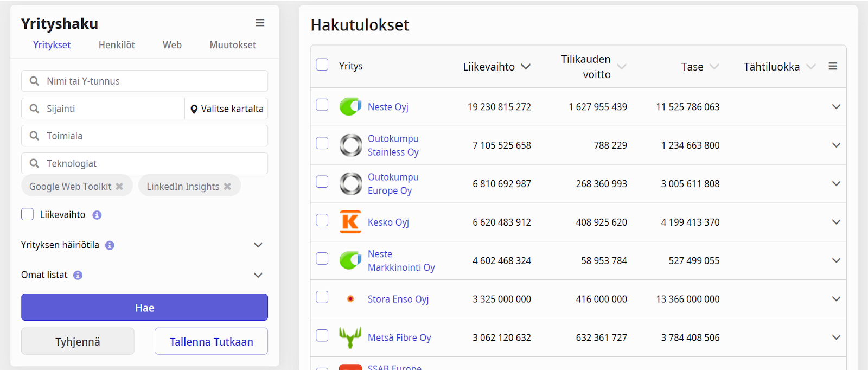Click the search icon in Sijainti field
This screenshot has height=370, width=868.
tap(34, 109)
